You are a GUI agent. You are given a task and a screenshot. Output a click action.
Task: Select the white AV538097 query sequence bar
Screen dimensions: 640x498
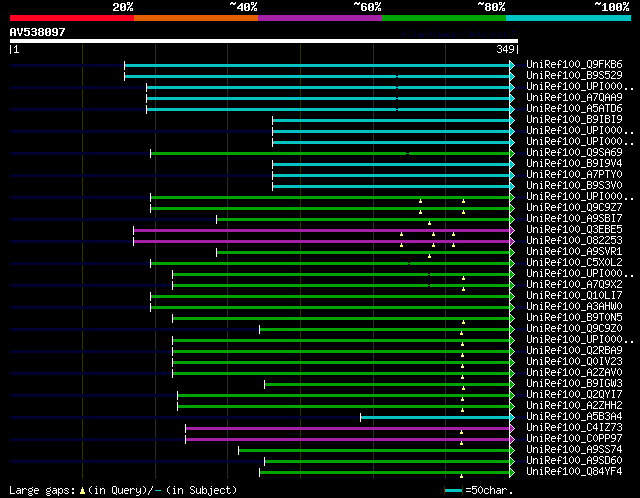(264, 41)
